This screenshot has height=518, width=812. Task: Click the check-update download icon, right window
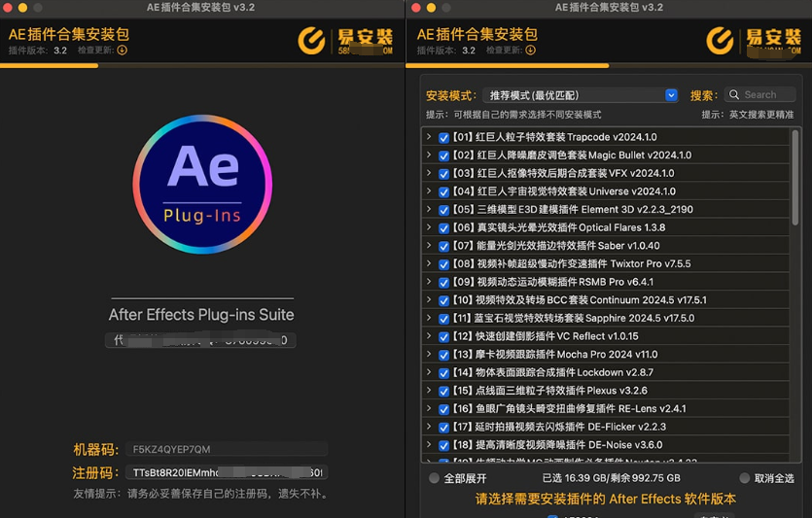531,51
